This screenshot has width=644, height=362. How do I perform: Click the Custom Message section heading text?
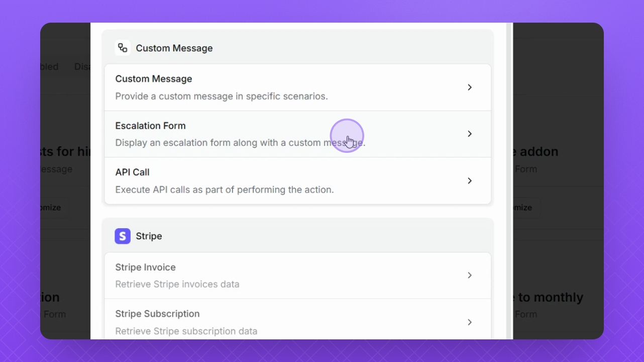174,48
